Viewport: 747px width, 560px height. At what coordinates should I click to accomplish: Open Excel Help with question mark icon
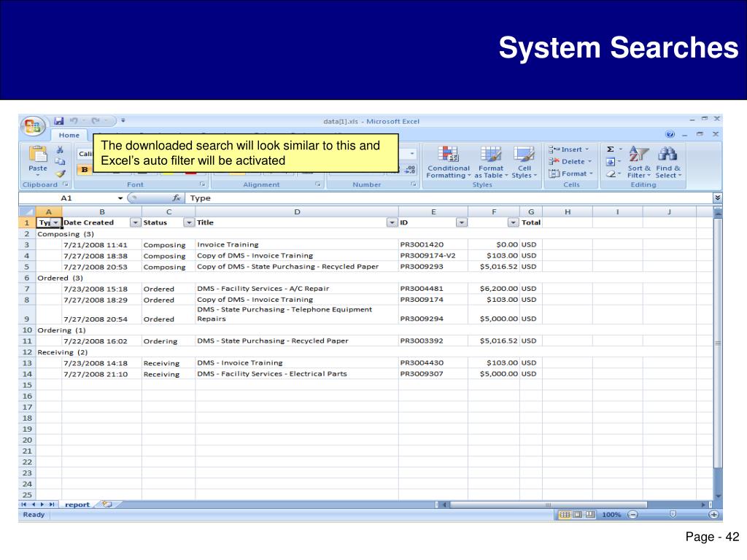670,134
